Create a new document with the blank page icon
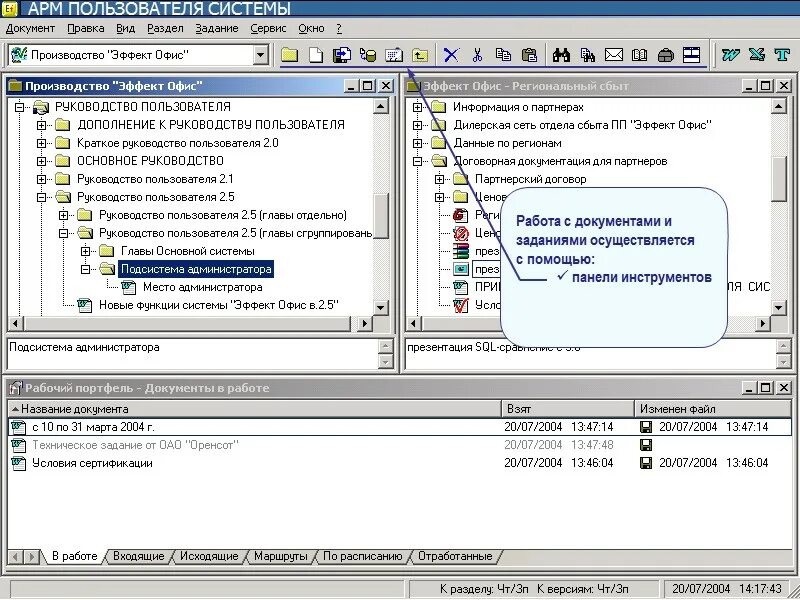Screen dimensions: 800x600 (316, 55)
